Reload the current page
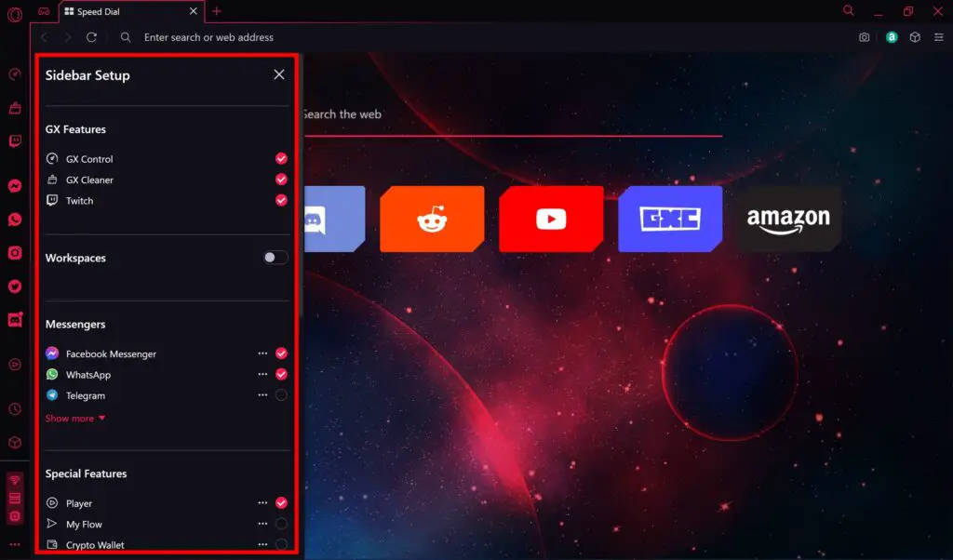The image size is (953, 560). [91, 37]
